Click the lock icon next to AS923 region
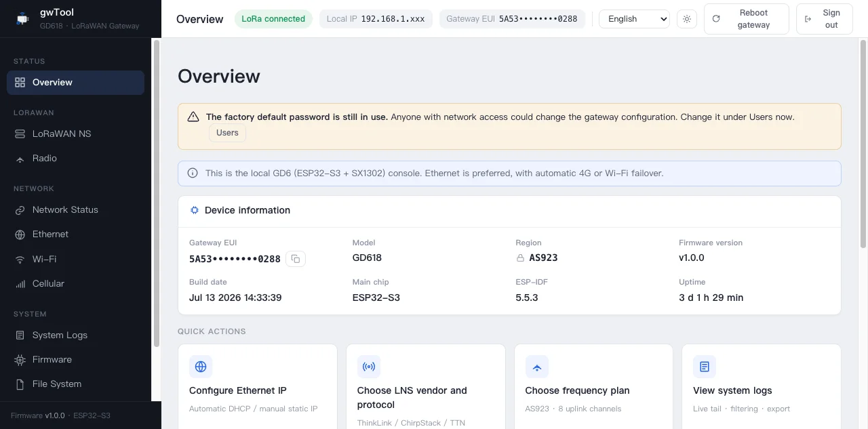 [x=520, y=258]
